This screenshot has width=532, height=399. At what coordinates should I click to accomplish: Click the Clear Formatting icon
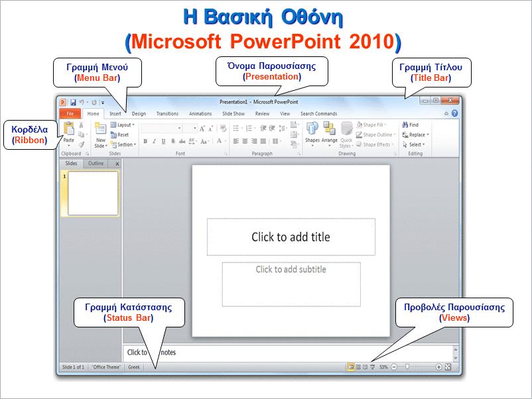click(224, 128)
